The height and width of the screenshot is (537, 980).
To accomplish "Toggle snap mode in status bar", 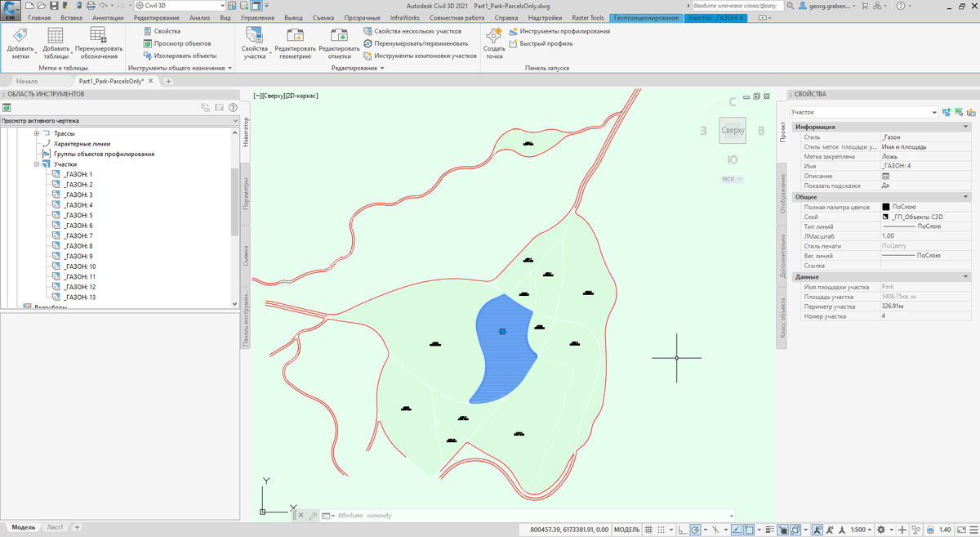I will (661, 529).
